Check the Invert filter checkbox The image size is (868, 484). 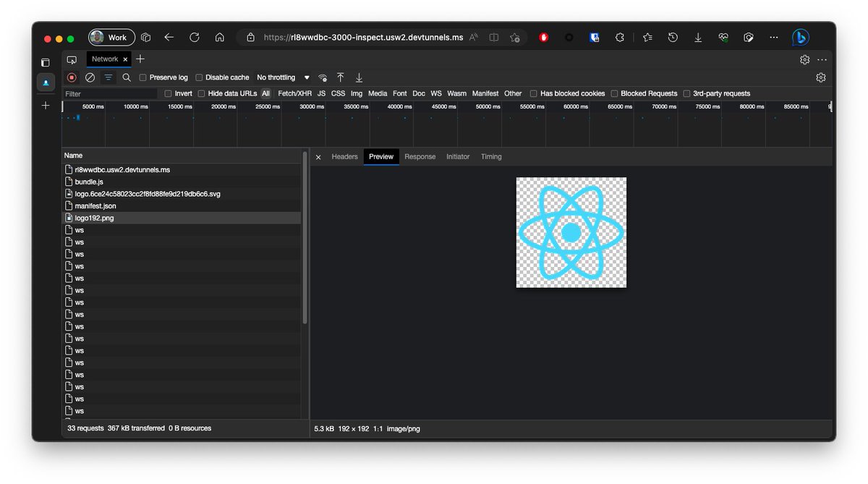pyautogui.click(x=169, y=93)
